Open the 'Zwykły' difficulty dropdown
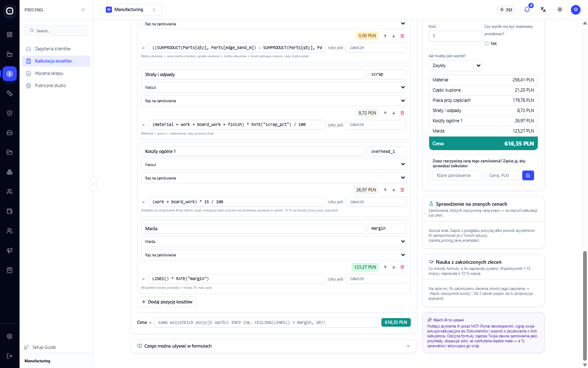This screenshot has height=368, width=588. click(455, 65)
